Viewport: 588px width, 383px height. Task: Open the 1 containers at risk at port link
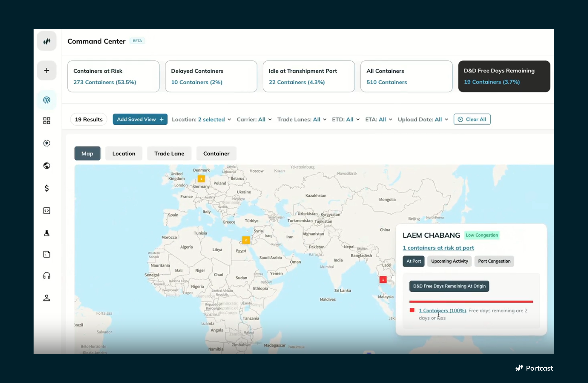click(x=439, y=248)
